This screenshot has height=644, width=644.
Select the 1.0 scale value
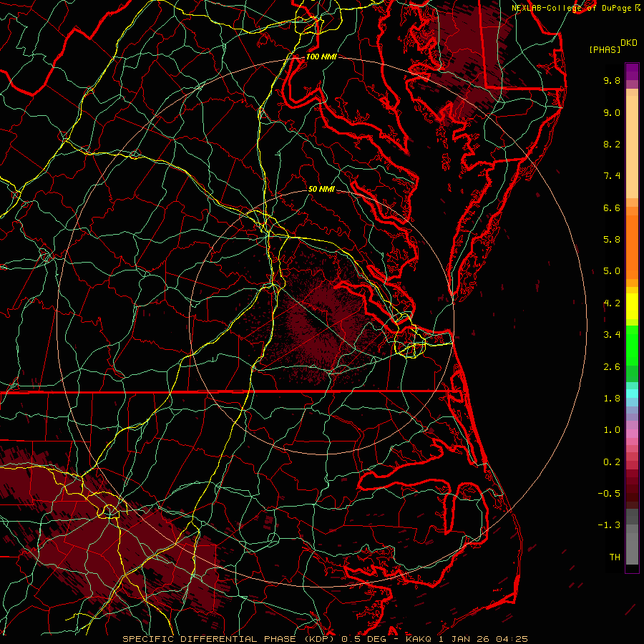[x=612, y=430]
